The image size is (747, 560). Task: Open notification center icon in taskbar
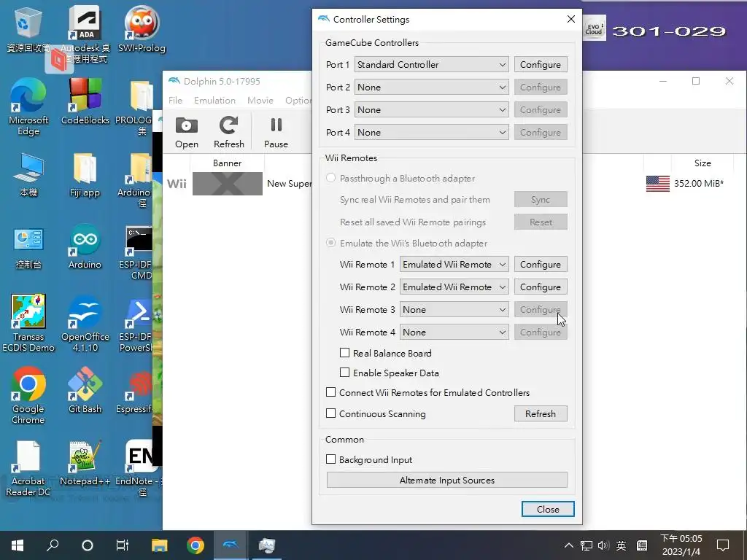(x=723, y=545)
